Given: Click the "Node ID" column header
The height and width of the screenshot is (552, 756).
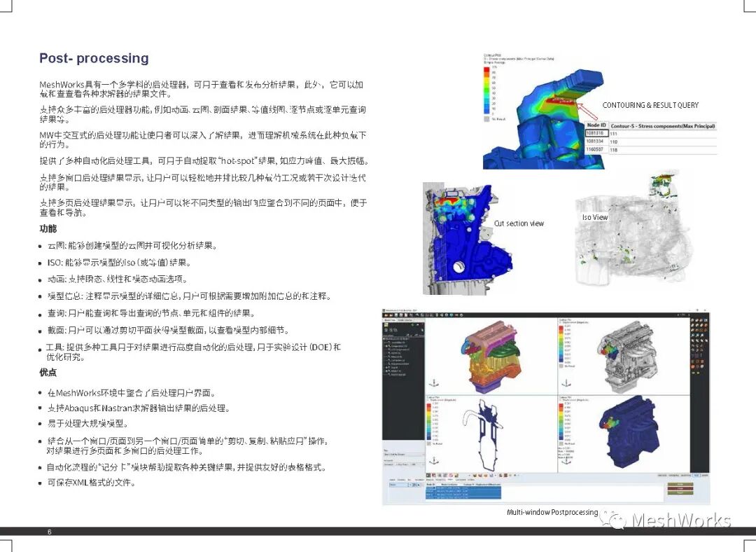Looking at the screenshot, I should click(x=596, y=125).
